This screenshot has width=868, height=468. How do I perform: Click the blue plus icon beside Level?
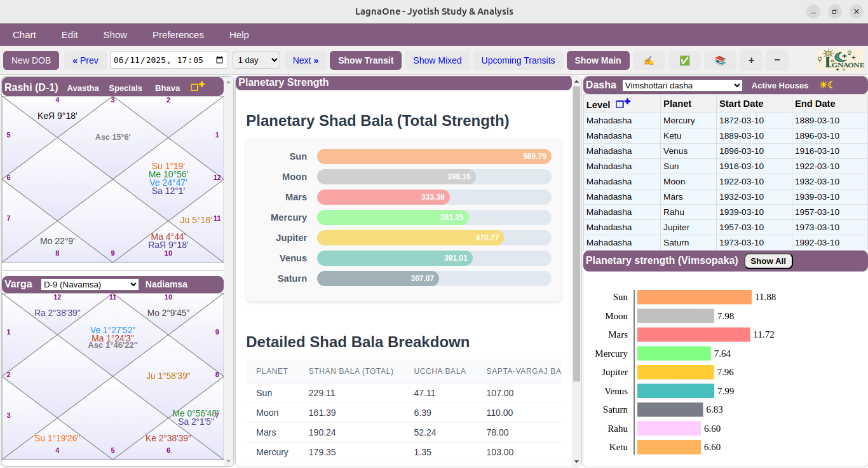(x=623, y=102)
